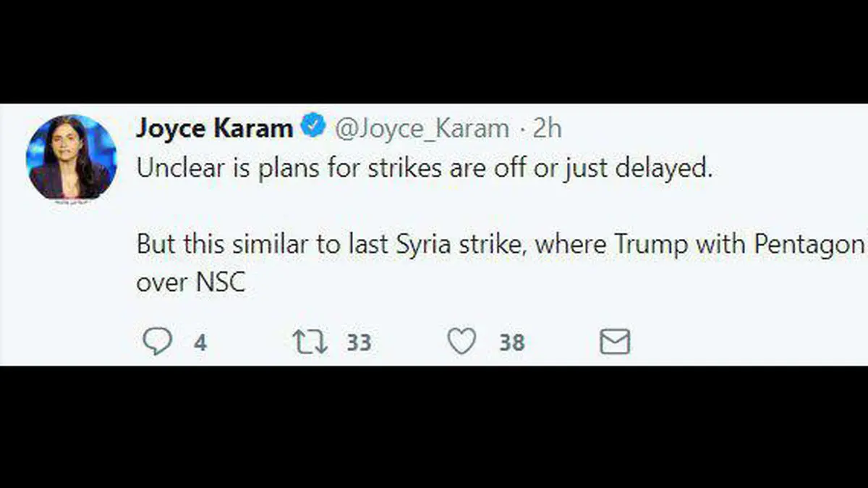The width and height of the screenshot is (868, 488).
Task: Click the retweet count 33
Action: coord(358,342)
